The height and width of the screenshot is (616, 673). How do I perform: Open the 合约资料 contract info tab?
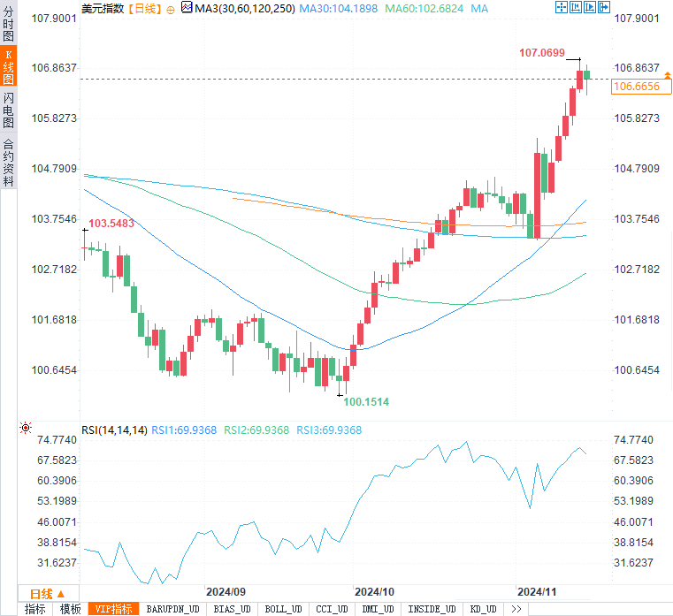point(8,162)
